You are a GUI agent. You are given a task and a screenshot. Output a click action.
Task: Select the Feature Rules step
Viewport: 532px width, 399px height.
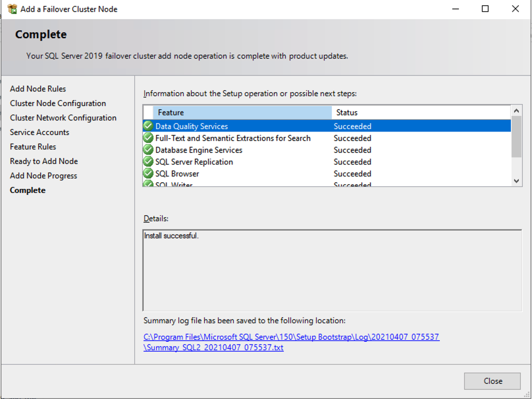tap(33, 147)
